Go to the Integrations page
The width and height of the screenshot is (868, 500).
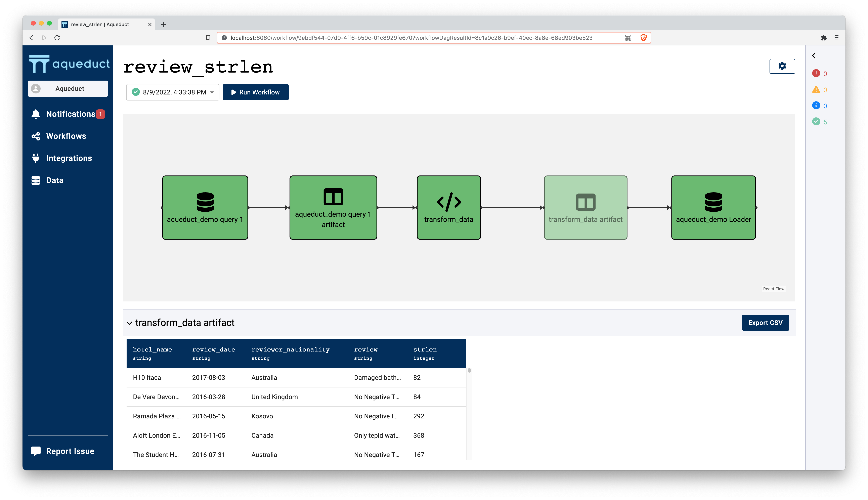coord(69,158)
